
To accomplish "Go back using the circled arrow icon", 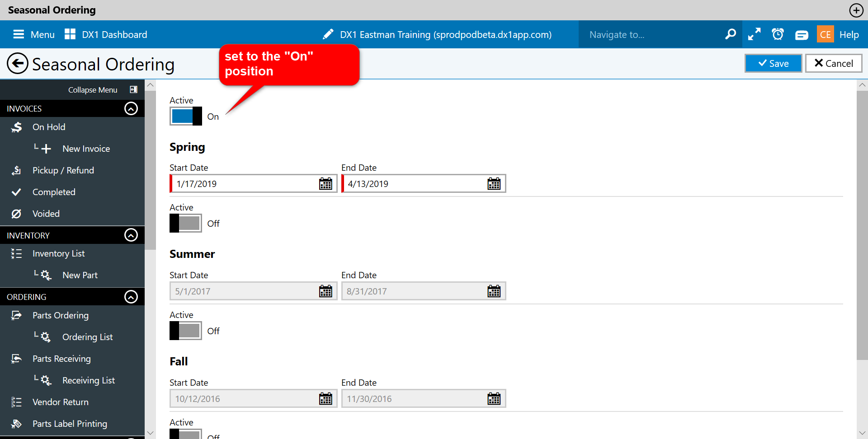I will click(x=18, y=64).
